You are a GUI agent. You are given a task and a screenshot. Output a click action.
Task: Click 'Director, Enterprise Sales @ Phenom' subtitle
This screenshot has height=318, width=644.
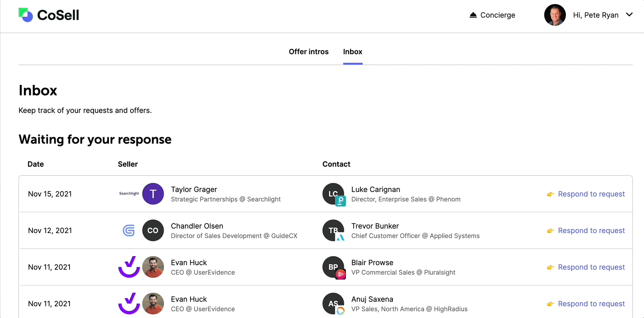(406, 199)
